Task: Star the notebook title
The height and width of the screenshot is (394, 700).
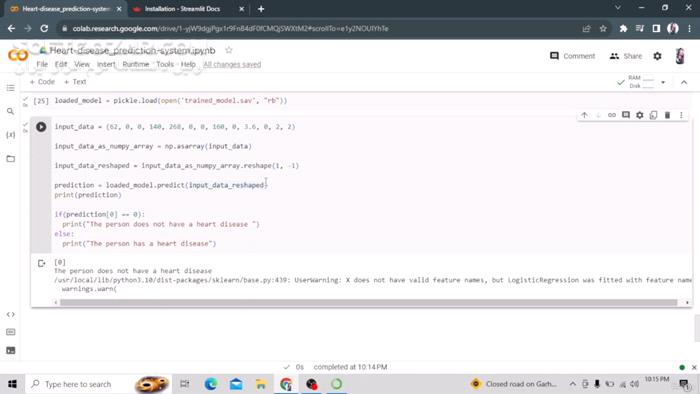Action: (x=229, y=50)
